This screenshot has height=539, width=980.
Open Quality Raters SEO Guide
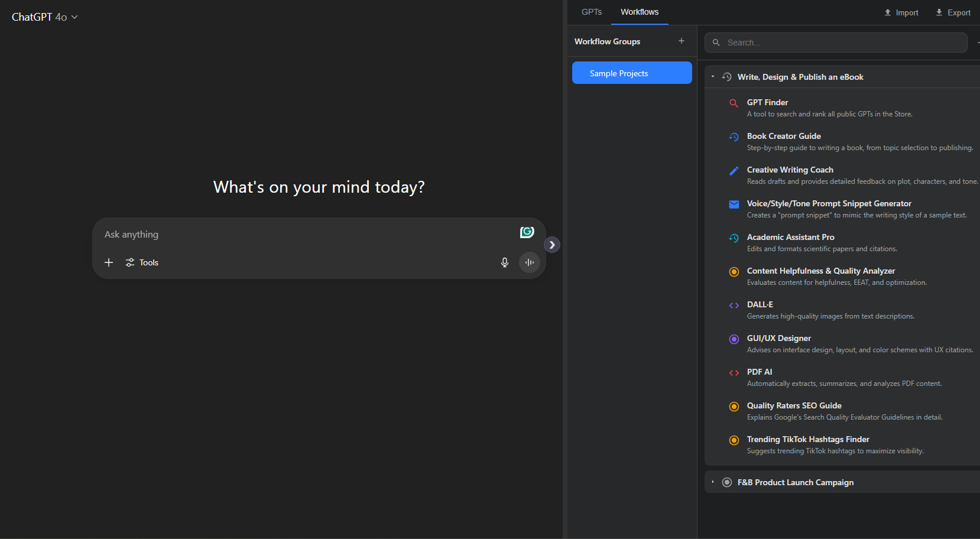pyautogui.click(x=794, y=405)
